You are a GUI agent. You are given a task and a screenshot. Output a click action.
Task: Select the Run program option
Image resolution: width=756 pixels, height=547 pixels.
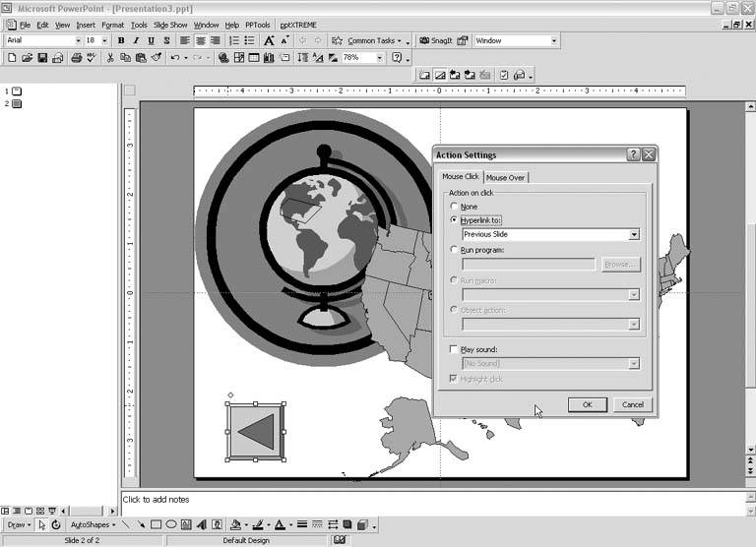click(454, 250)
